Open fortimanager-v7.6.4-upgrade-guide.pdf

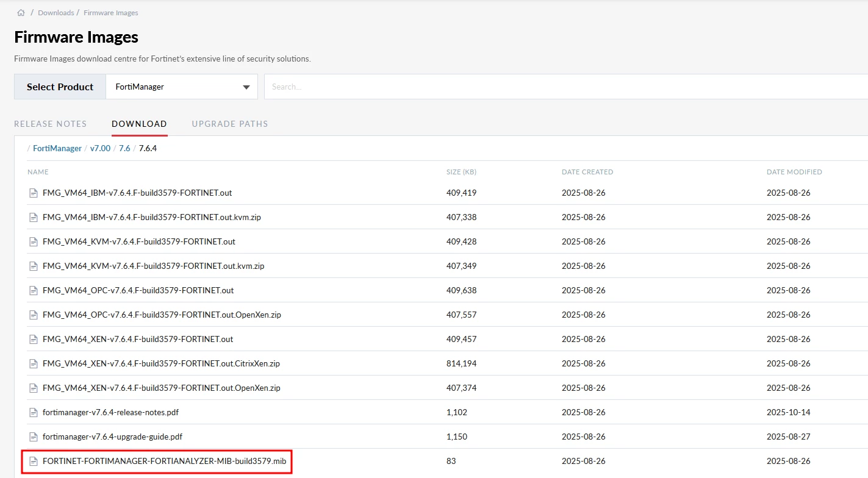[x=112, y=437]
